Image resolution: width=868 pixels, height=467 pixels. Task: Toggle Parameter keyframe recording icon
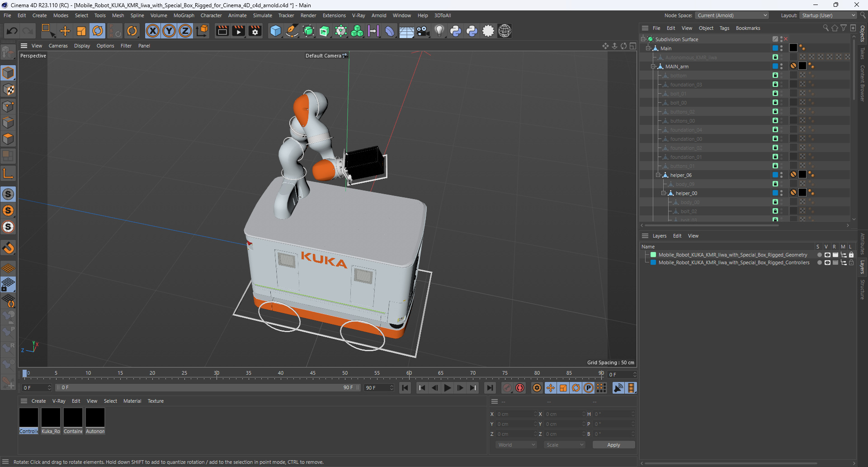point(589,388)
